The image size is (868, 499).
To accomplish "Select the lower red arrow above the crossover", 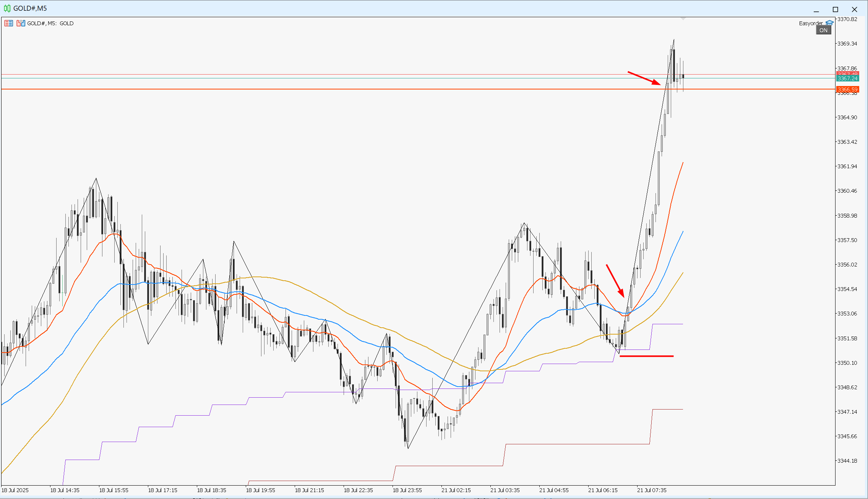I will (615, 281).
